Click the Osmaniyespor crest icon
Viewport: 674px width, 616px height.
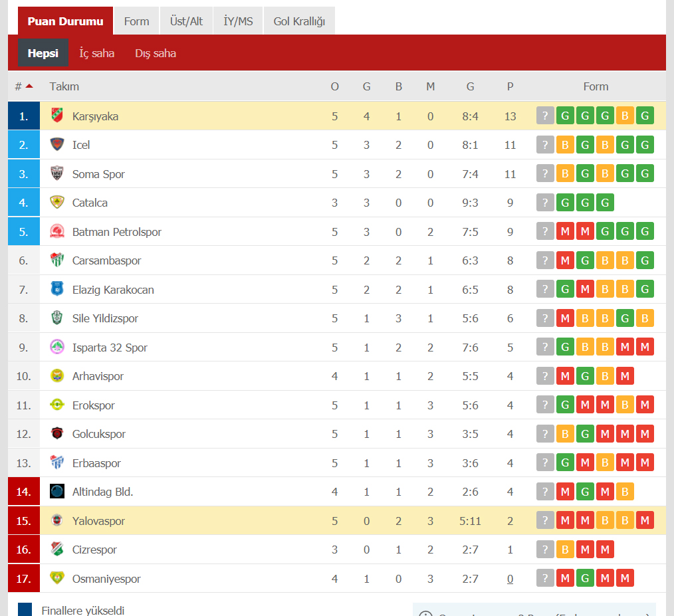[56, 577]
